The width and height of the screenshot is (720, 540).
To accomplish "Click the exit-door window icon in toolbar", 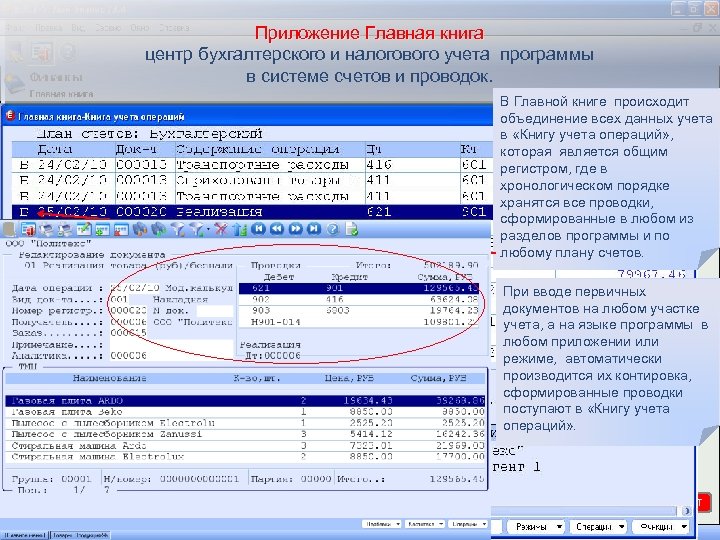I will [28, 229].
